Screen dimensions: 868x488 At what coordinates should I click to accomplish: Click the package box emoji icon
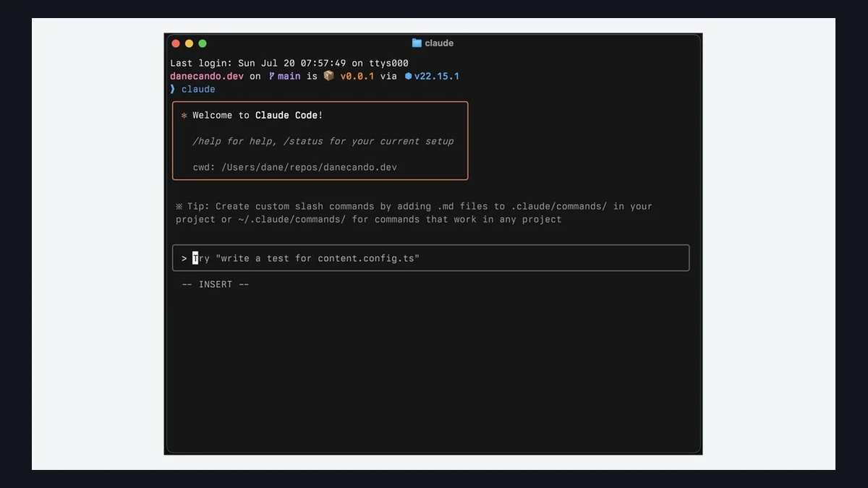point(328,76)
